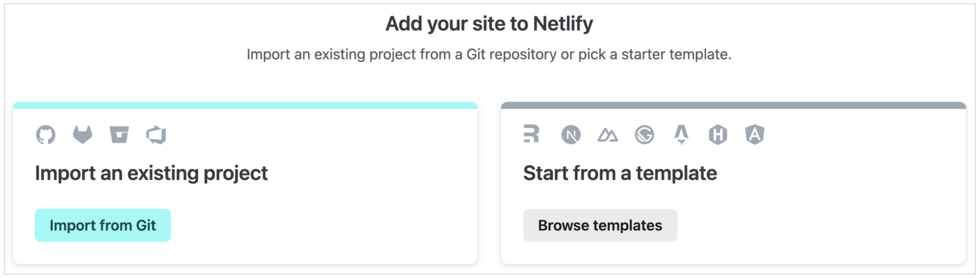This screenshot has height=278, width=980.
Task: Click the Add your site to Netlify title
Action: pyautogui.click(x=489, y=24)
